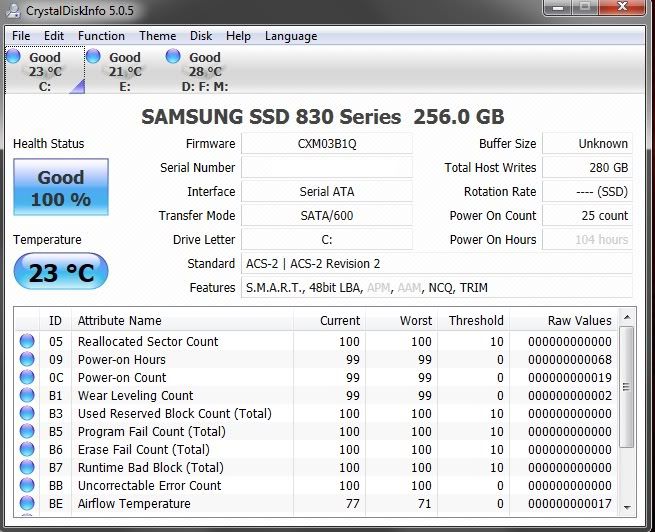Click the Good 100 % health status button
Viewport: 655px width, 532px height.
(60, 188)
